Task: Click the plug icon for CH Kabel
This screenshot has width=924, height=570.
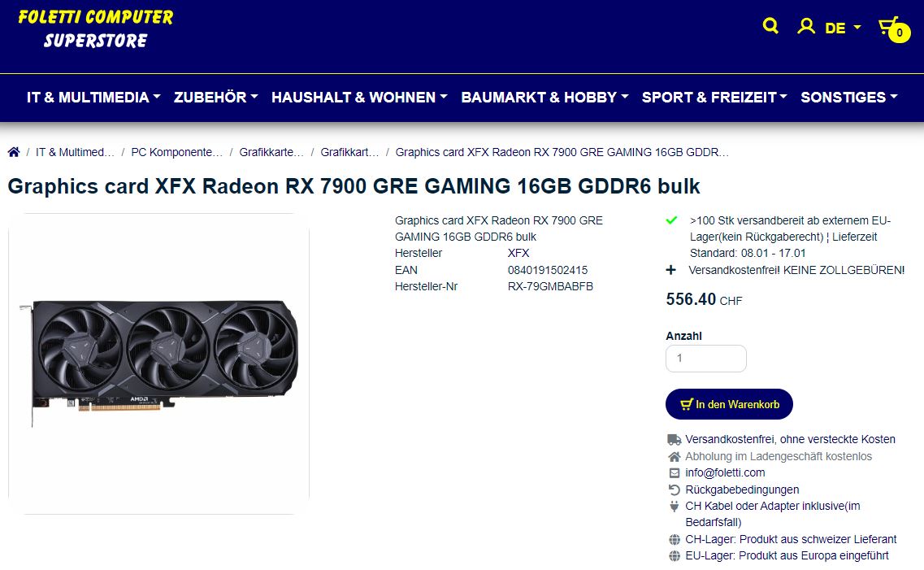Action: 675,506
